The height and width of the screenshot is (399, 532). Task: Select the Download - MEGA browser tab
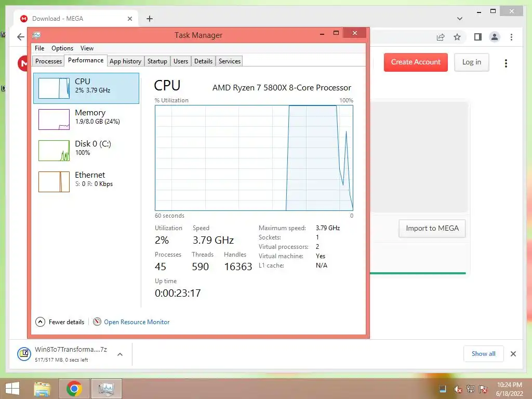click(76, 19)
